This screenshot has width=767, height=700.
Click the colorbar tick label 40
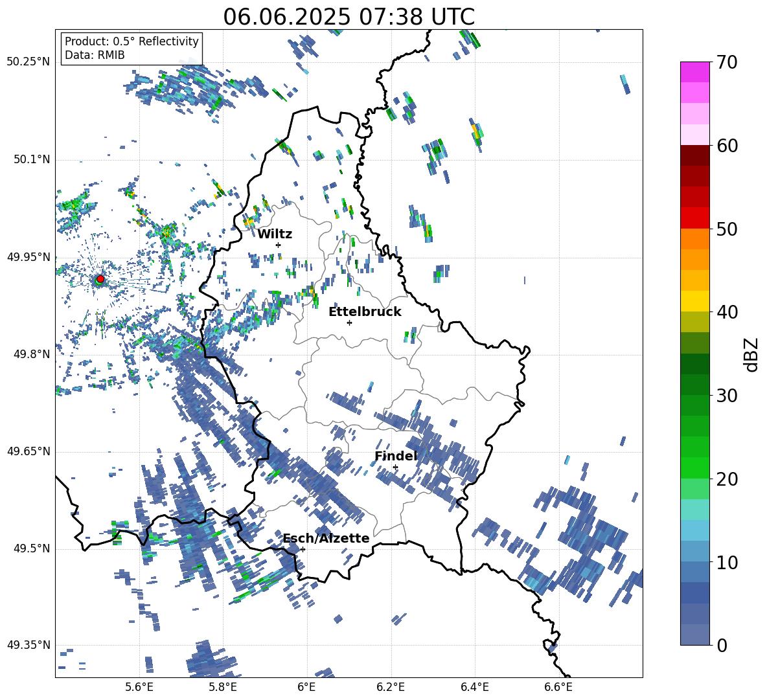[x=727, y=312]
